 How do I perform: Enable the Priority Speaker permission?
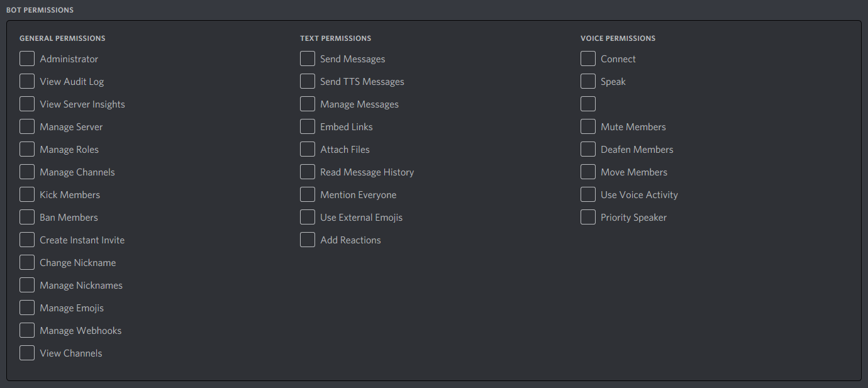coord(588,216)
